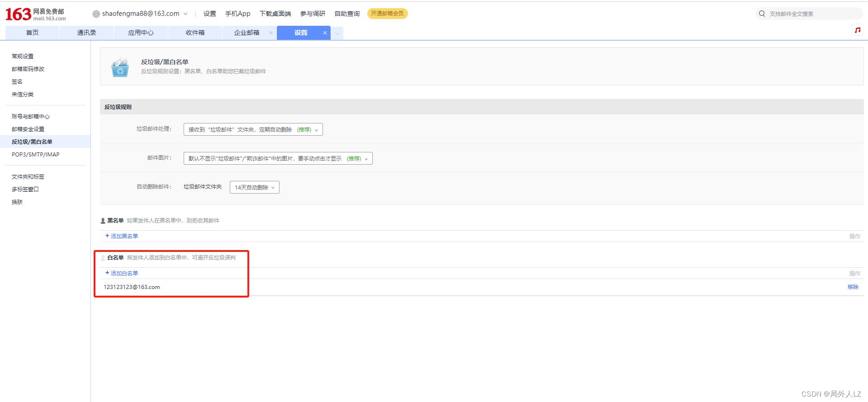Open POP3/SMTP/IMAP settings in the sidebar
Viewport: 868px width, 402px height.
coord(36,154)
